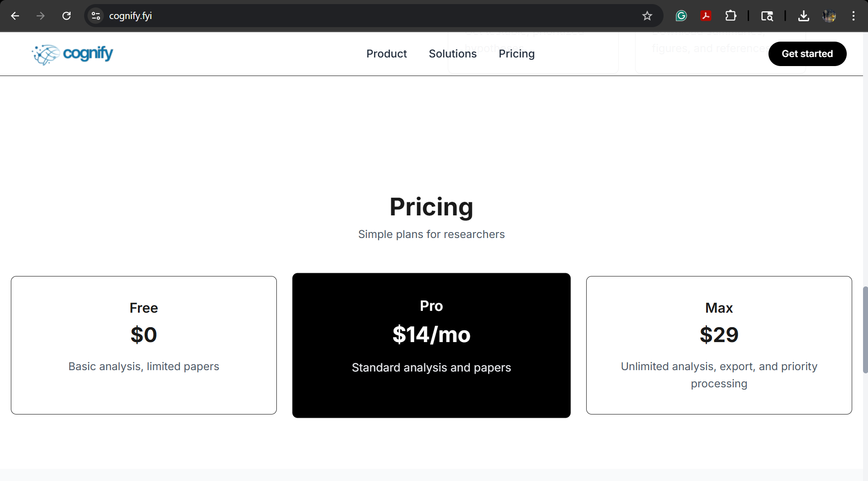Open the Extensions puzzle icon
The width and height of the screenshot is (868, 481).
[730, 16]
